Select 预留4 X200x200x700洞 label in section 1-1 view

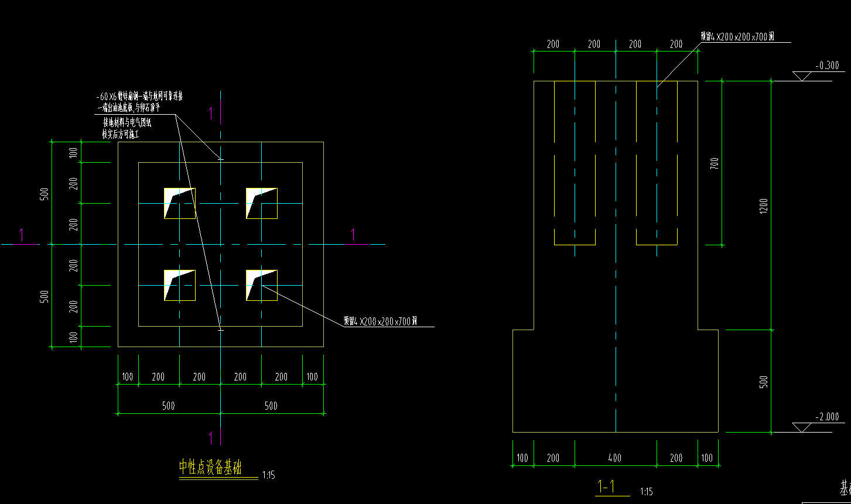(x=738, y=36)
